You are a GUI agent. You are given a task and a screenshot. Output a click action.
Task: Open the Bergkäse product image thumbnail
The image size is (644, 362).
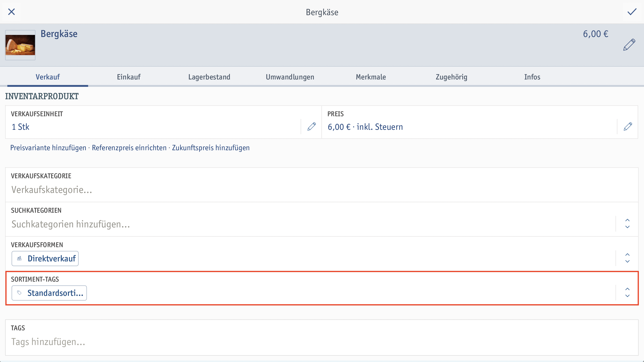point(20,45)
